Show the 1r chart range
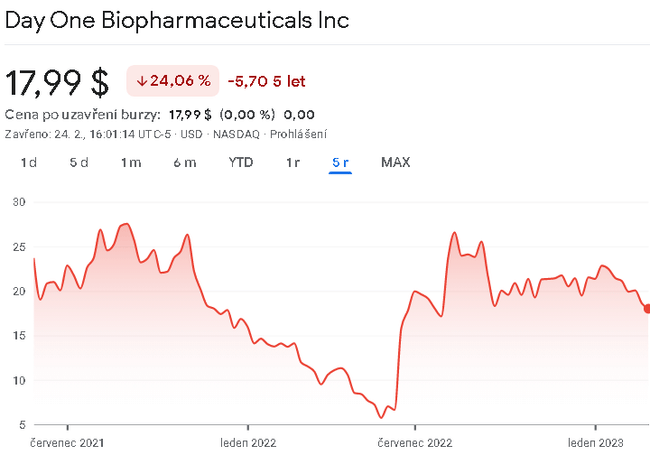 coord(293,162)
